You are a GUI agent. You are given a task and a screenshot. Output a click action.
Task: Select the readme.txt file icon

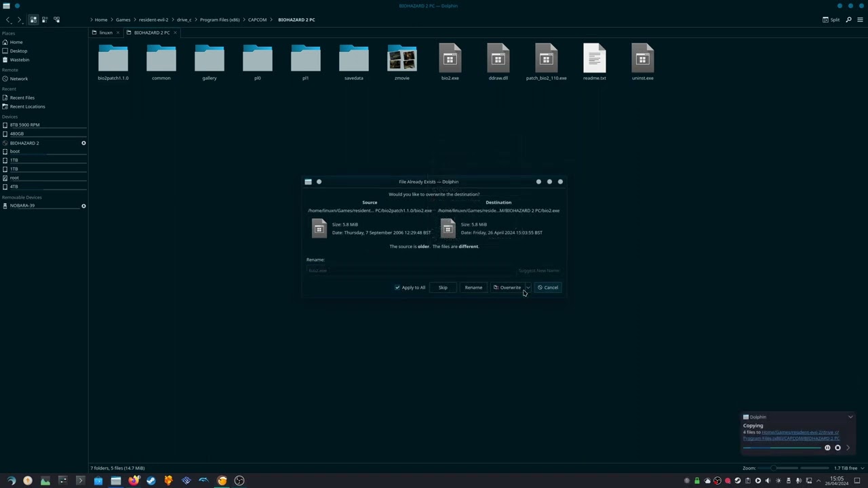[594, 59]
